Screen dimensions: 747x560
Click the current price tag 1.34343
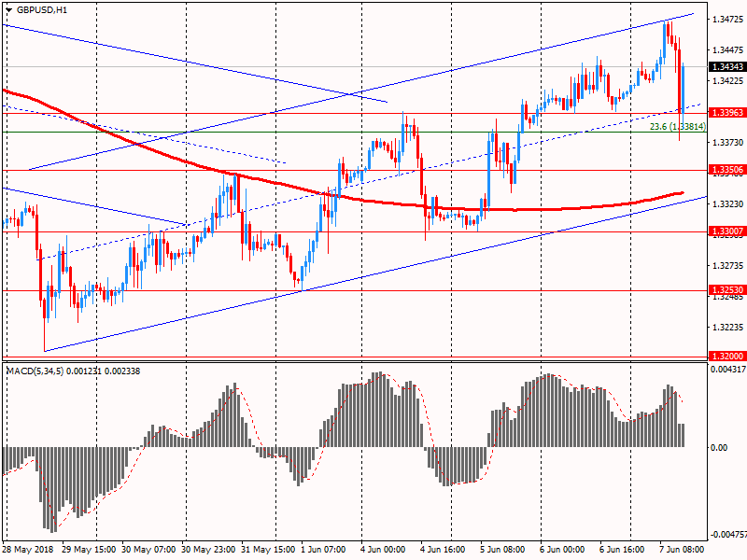coord(727,66)
